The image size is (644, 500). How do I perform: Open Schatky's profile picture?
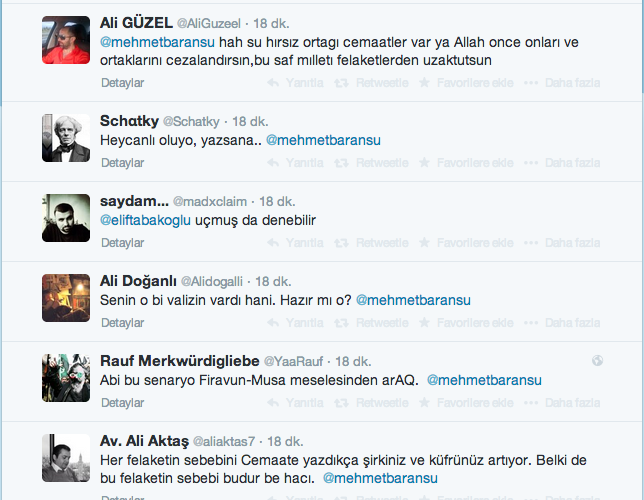[x=66, y=138]
